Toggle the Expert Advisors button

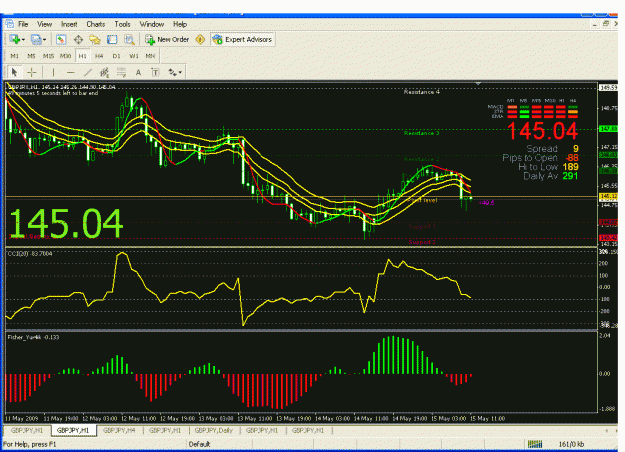[243, 39]
